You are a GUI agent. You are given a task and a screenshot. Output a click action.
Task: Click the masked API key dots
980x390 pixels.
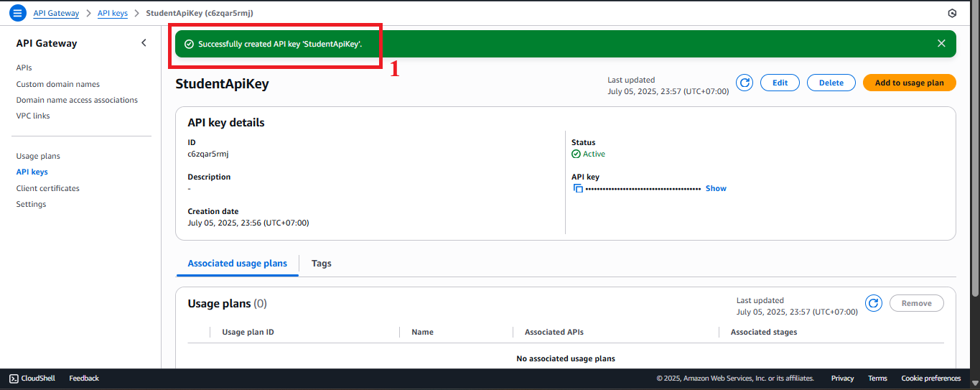[x=643, y=188]
